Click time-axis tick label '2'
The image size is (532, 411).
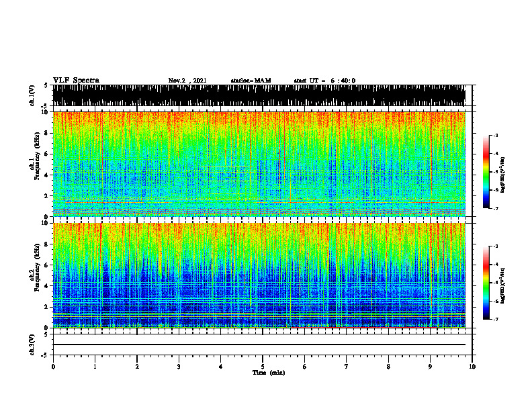click(x=137, y=367)
